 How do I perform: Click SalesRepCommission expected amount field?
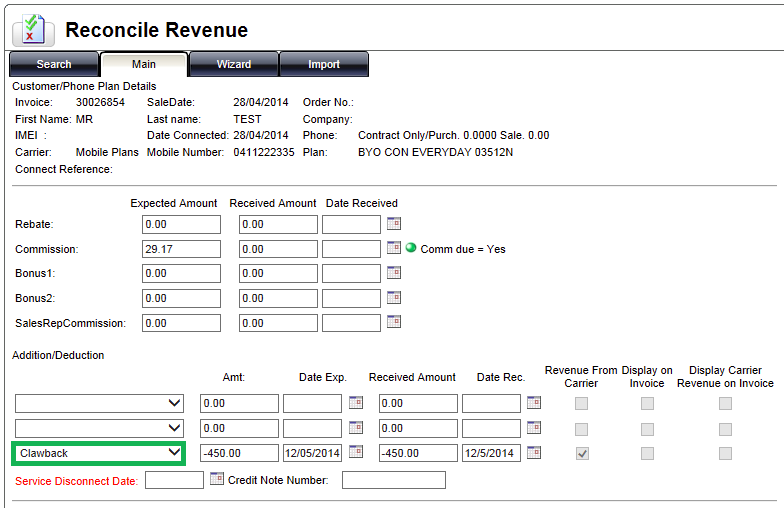(181, 323)
